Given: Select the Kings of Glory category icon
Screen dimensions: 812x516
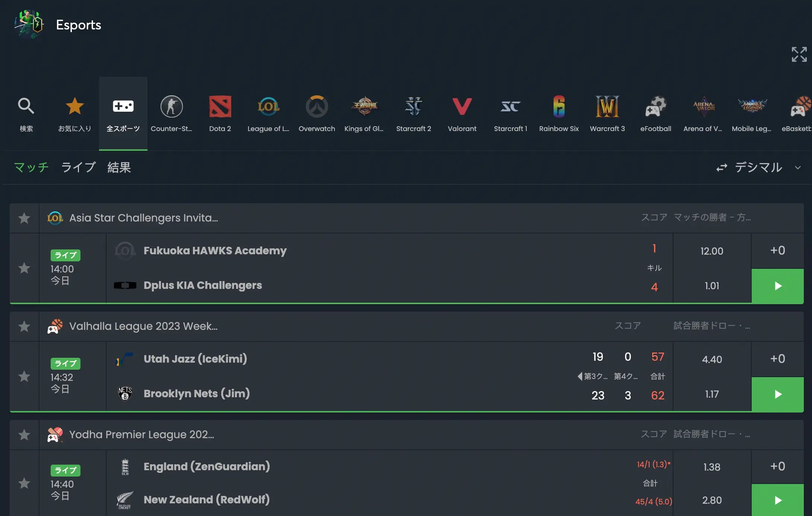Looking at the screenshot, I should click(x=365, y=106).
